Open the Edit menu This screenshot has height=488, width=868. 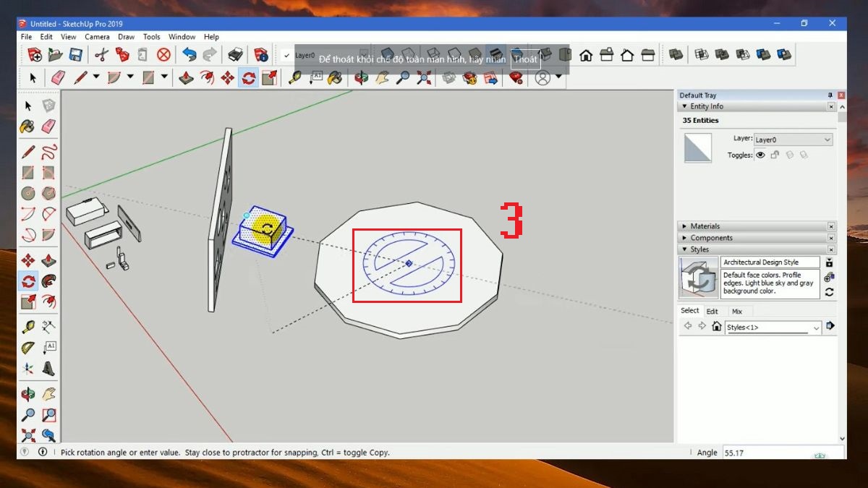[x=46, y=37]
